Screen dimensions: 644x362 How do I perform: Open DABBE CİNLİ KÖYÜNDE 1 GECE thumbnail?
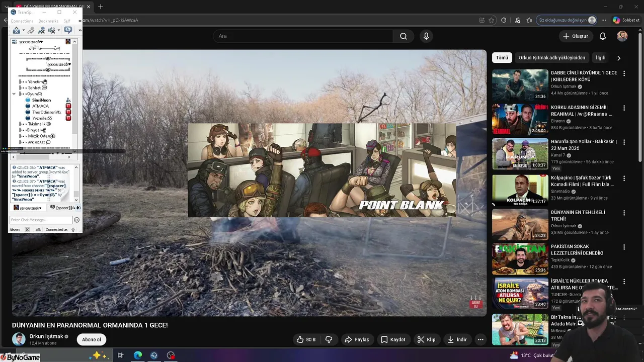pos(520,85)
